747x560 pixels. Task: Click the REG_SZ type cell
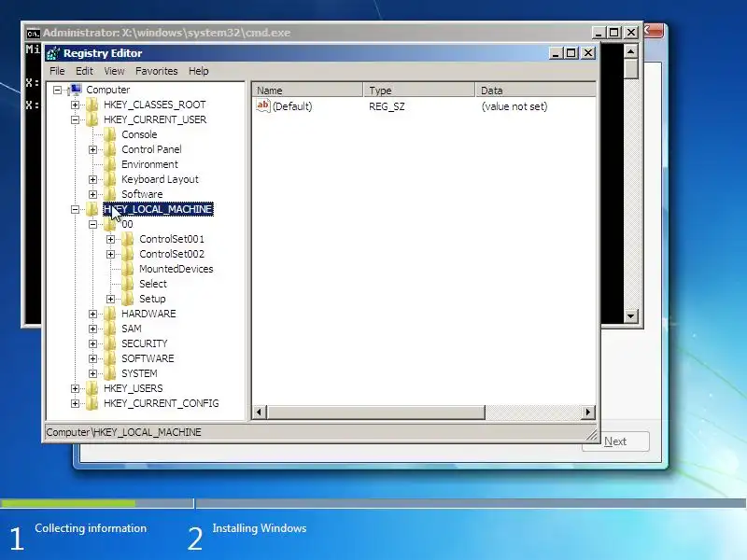(x=387, y=106)
